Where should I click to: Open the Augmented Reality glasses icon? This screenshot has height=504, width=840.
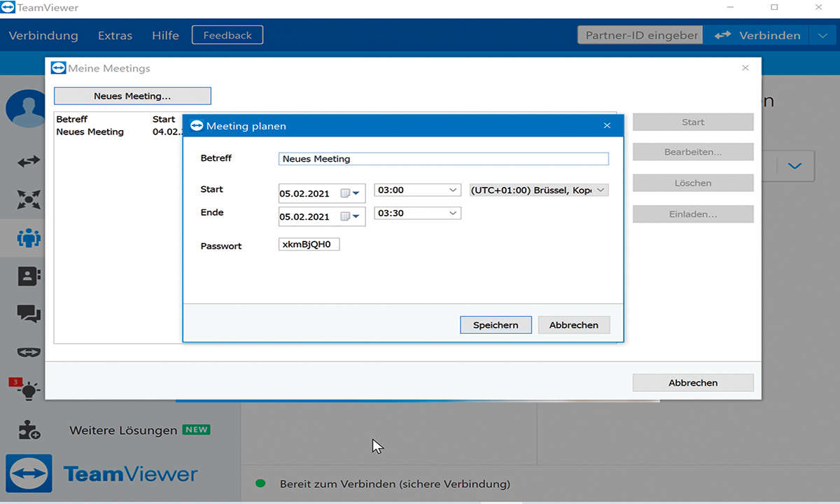tap(29, 351)
